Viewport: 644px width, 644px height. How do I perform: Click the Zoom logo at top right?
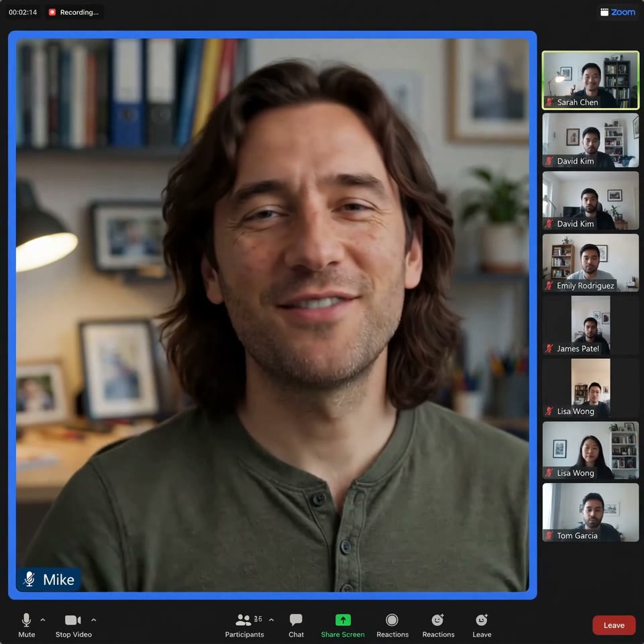[618, 12]
